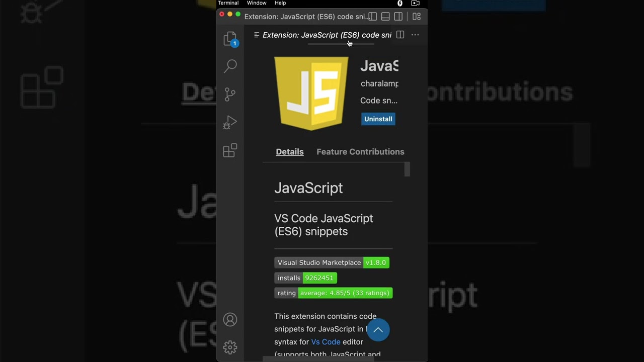Open Customize Layout icon in title bar
This screenshot has height=362, width=644.
[417, 17]
